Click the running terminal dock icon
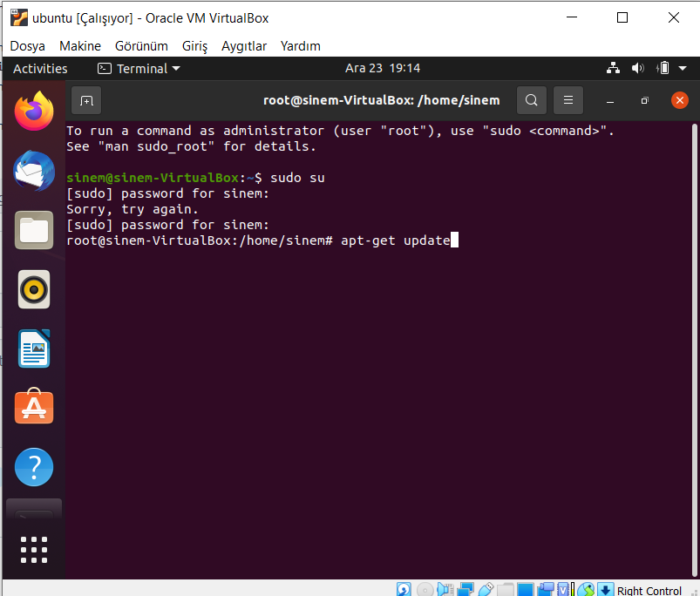This screenshot has height=596, width=700. click(34, 509)
